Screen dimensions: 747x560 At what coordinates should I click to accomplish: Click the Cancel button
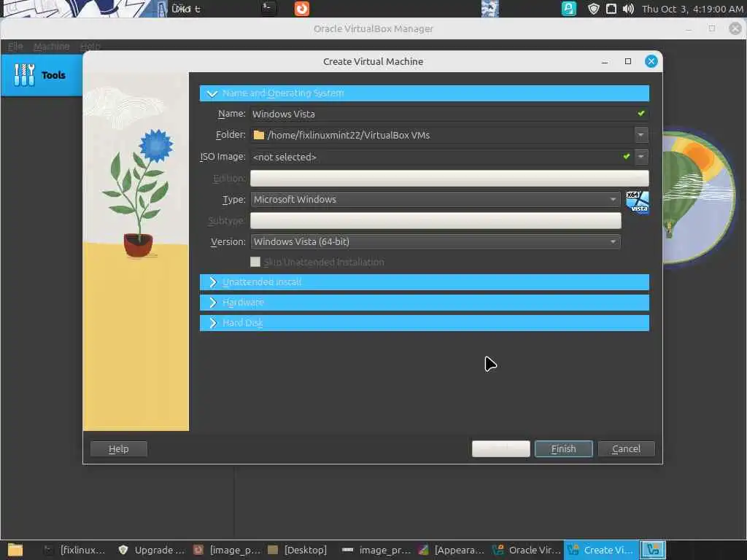626,448
